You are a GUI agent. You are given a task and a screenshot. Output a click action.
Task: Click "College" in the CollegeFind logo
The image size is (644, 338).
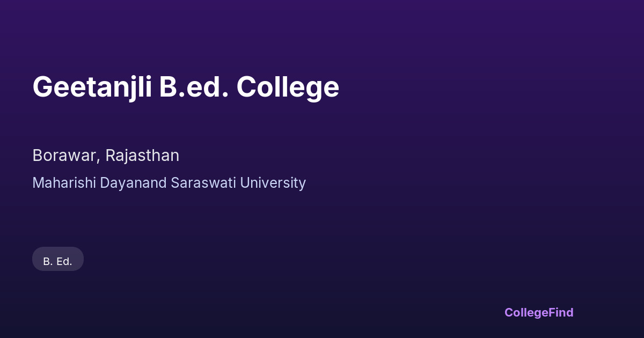pos(526,312)
